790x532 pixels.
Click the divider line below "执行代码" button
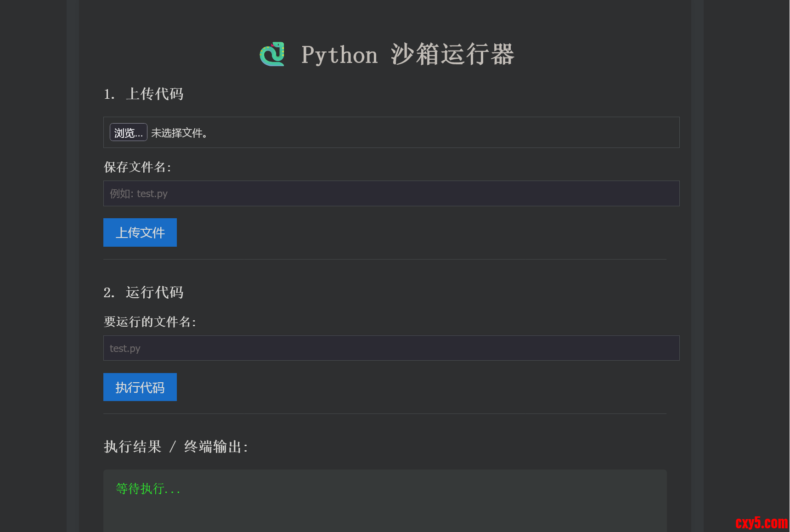(385, 414)
